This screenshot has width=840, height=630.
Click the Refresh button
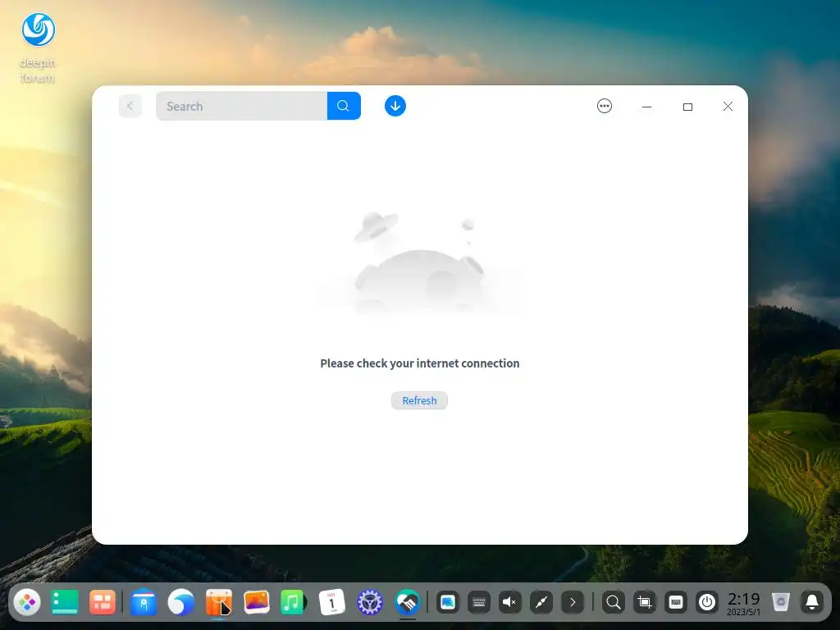click(x=419, y=400)
